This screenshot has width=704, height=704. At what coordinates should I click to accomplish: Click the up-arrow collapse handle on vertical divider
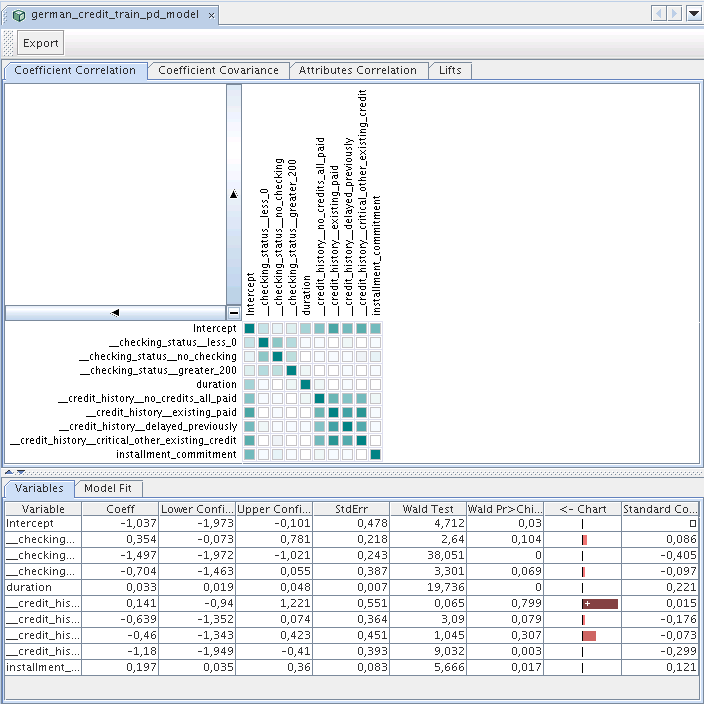(x=233, y=194)
